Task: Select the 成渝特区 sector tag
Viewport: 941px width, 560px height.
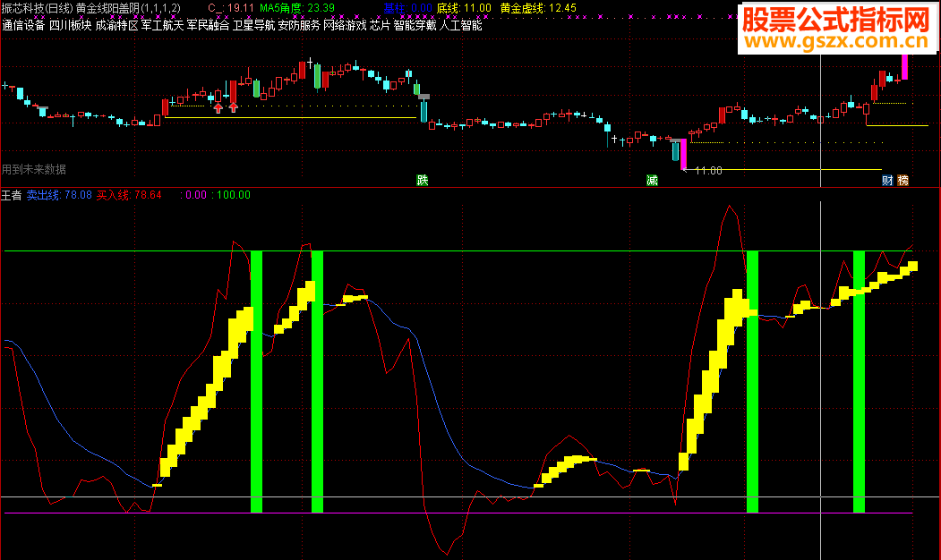Action: coord(116,25)
